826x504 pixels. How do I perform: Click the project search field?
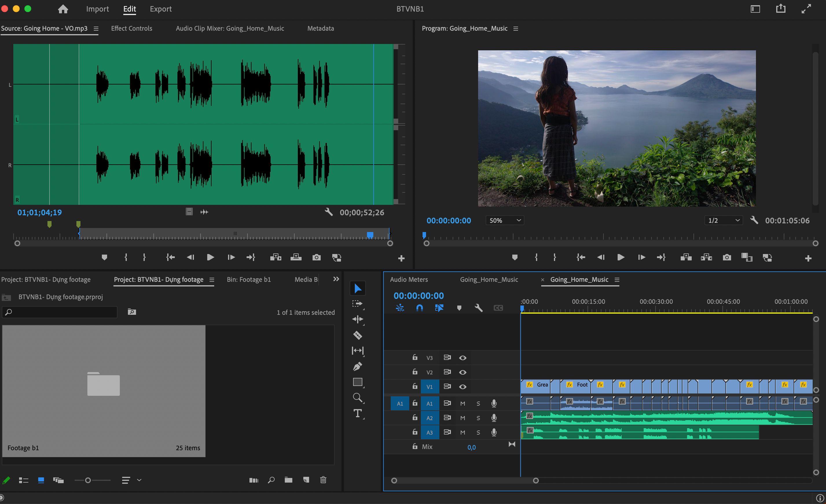tap(60, 312)
